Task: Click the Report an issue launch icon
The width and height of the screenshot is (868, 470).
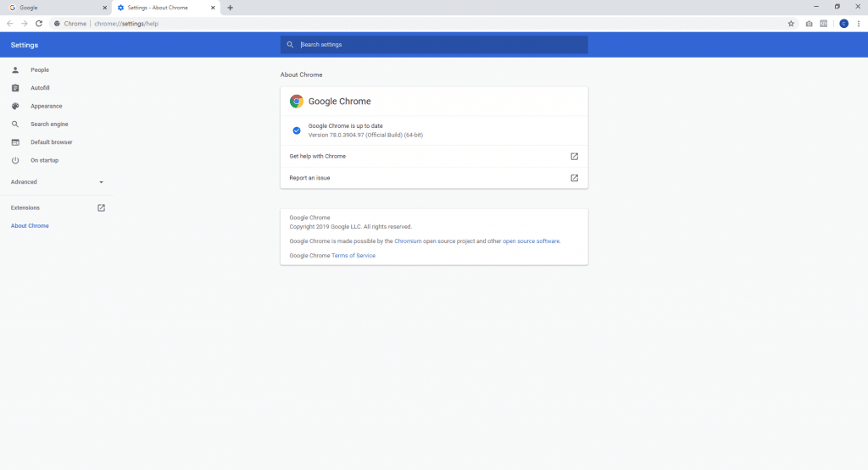Action: 574,178
